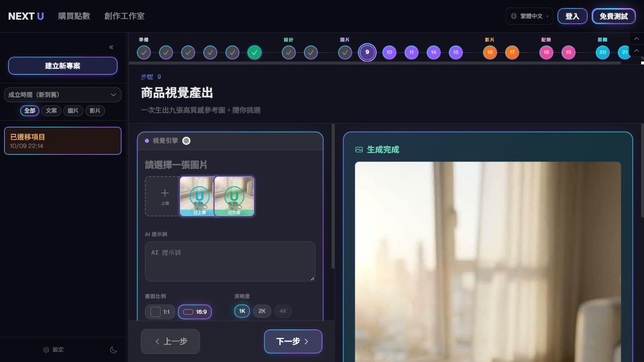The image size is (644, 362).
Task: Jump to blue step 20 under 剪輯
Action: (603, 52)
